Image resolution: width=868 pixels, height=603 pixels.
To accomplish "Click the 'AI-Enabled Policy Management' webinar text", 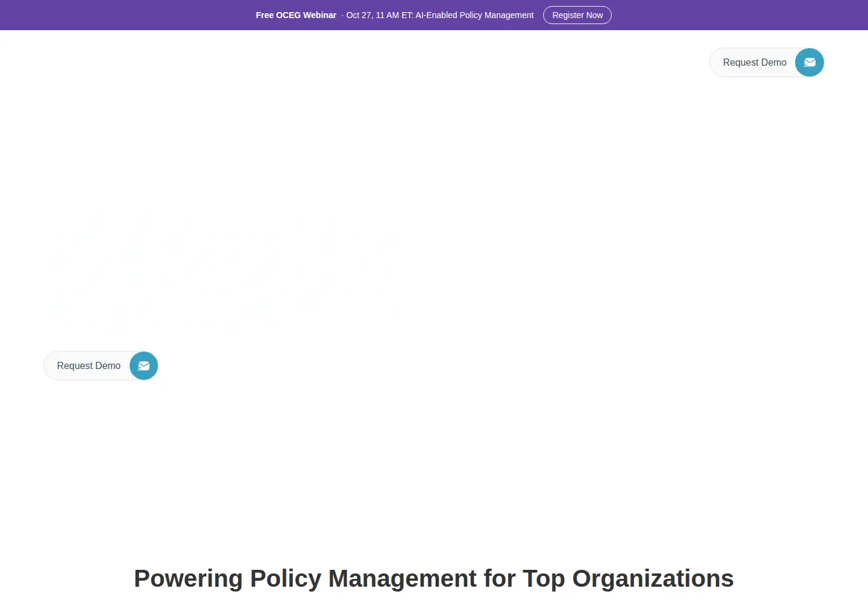I will pos(474,15).
